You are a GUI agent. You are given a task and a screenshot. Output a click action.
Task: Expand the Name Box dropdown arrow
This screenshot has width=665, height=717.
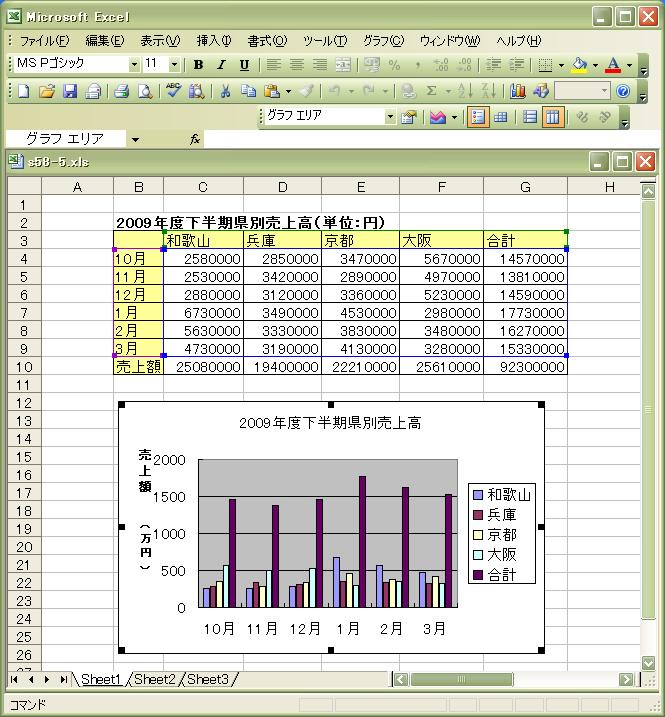(135, 139)
